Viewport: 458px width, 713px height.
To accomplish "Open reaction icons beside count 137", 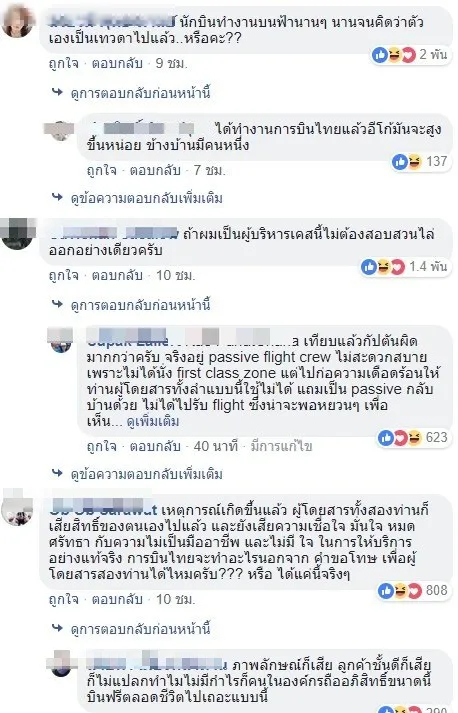I will [407, 161].
